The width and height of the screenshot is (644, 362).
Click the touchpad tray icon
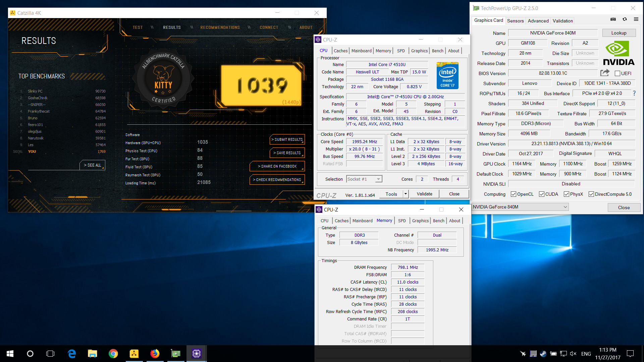533,354
